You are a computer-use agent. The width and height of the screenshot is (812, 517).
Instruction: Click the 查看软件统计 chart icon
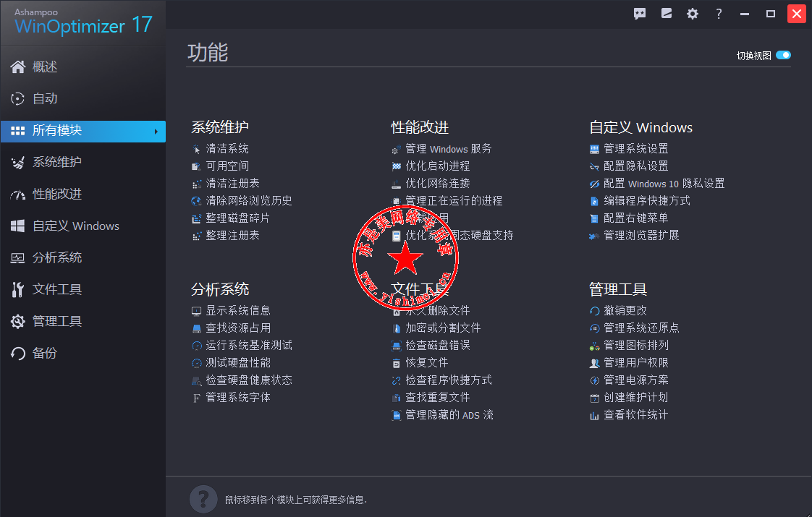(x=594, y=416)
